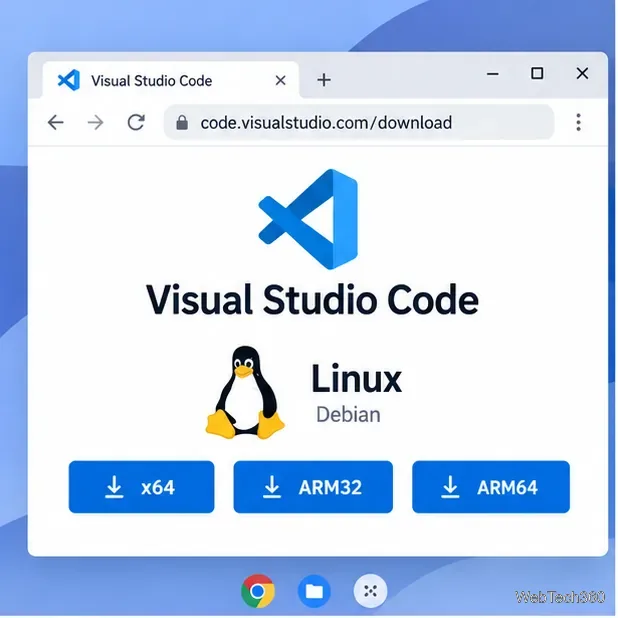Click the x64 download button
Screen dimensions: 618x618
141,487
